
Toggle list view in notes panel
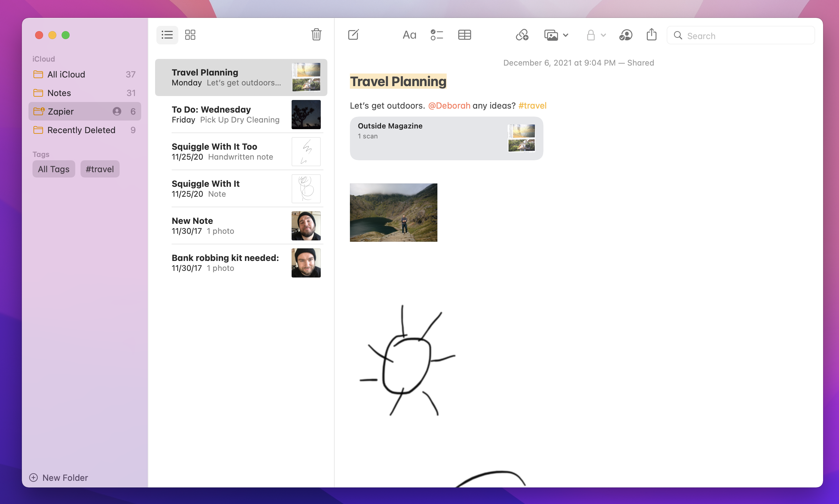click(x=167, y=35)
